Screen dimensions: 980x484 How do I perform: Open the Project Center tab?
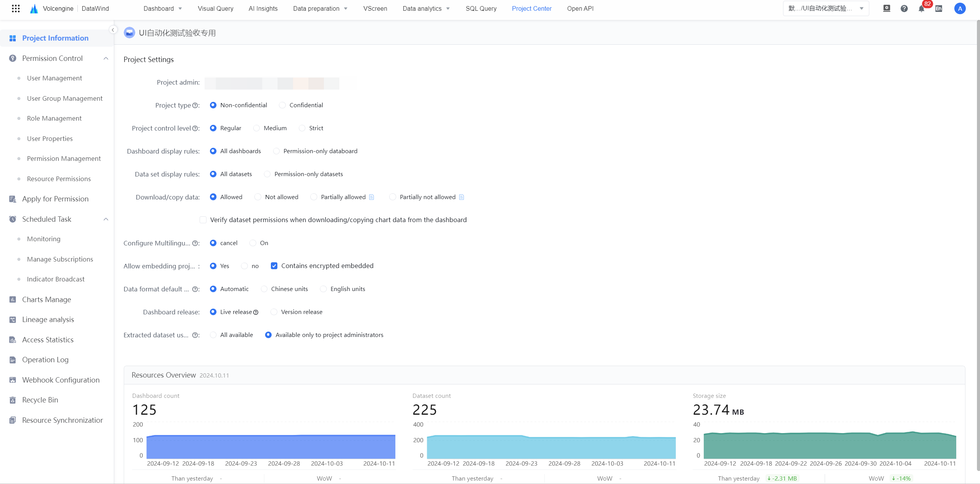click(531, 8)
